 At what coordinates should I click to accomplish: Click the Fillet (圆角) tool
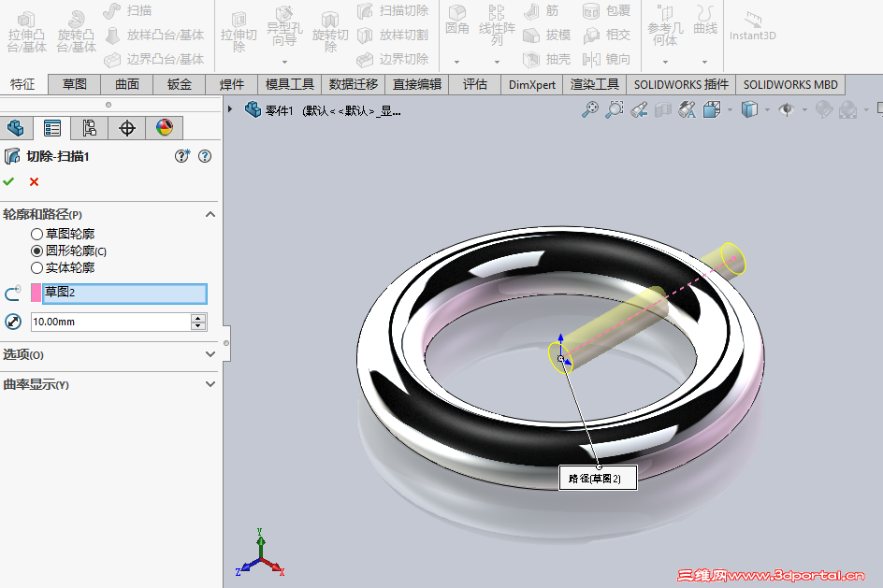(x=456, y=21)
